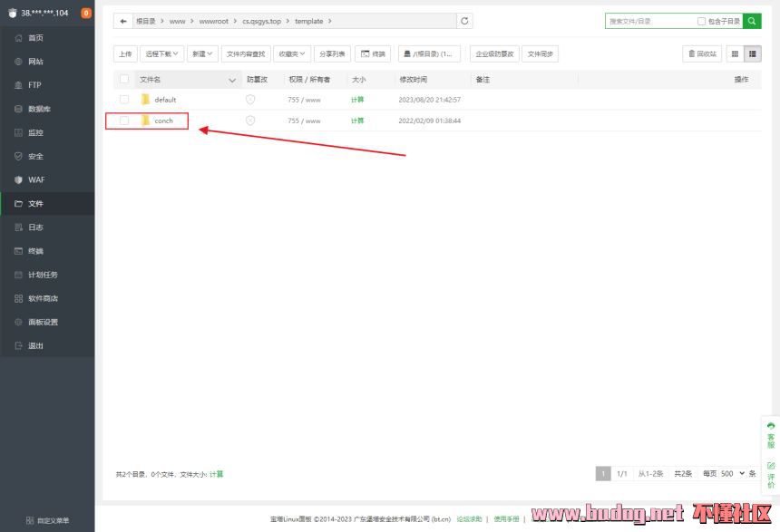Screen dimensions: 780x532
Task: Click the back arrow in path bar
Action: 123,22
